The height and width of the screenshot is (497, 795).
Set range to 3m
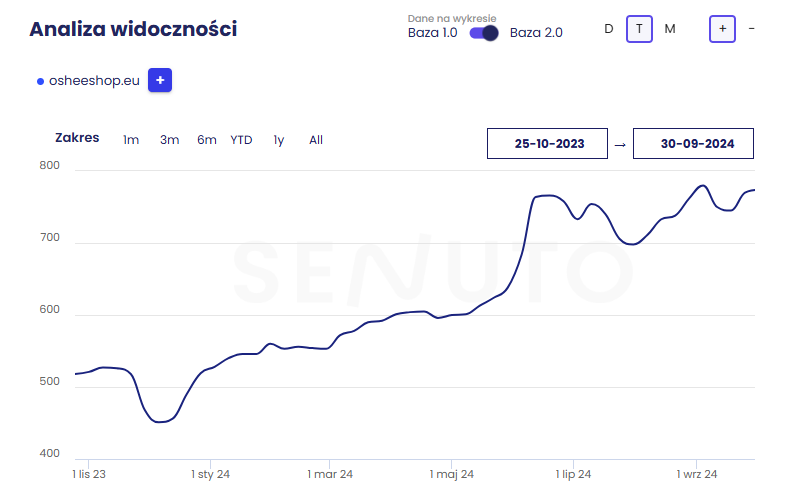[169, 140]
